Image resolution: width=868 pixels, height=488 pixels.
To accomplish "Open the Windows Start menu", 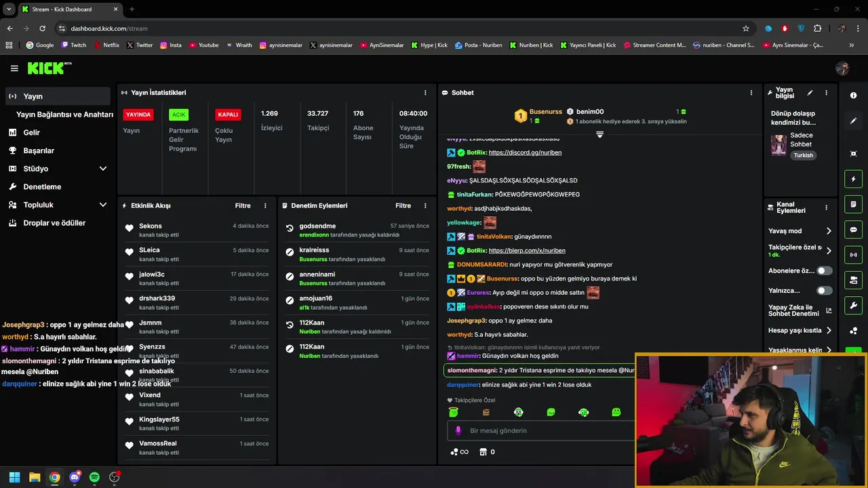I will (x=14, y=477).
